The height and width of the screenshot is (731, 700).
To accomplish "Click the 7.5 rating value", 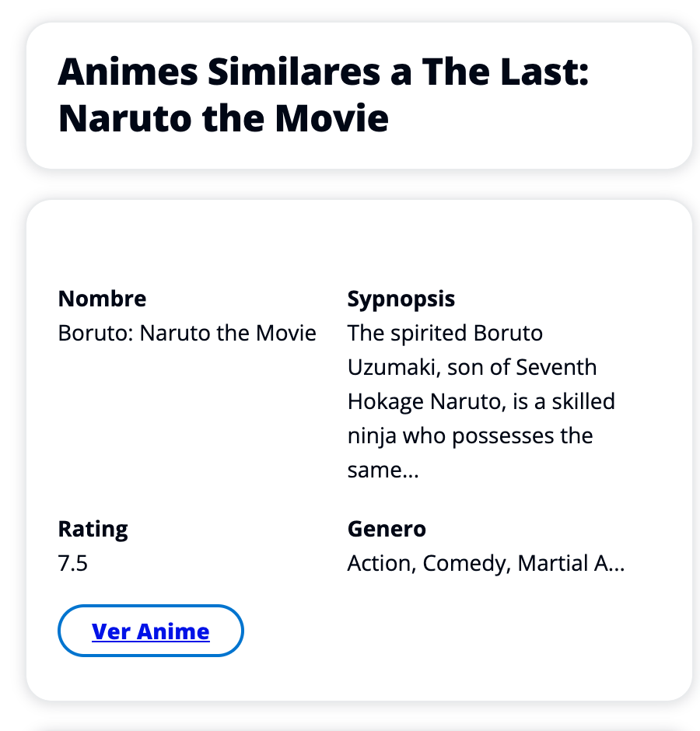I will point(72,563).
